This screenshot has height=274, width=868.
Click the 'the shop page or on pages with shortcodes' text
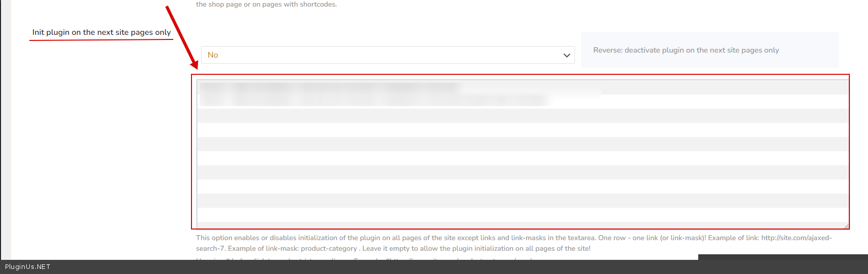pos(266,5)
